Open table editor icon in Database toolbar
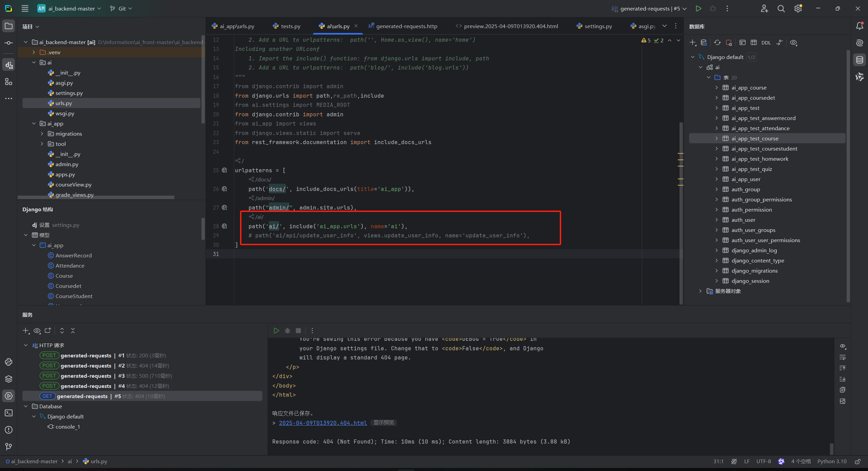Screen dimensions: 868x471 pyautogui.click(x=754, y=43)
